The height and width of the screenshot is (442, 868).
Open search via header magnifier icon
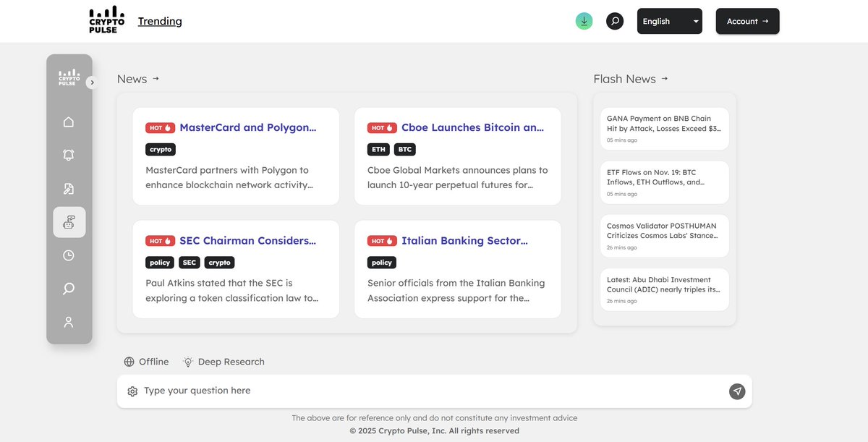click(x=615, y=21)
